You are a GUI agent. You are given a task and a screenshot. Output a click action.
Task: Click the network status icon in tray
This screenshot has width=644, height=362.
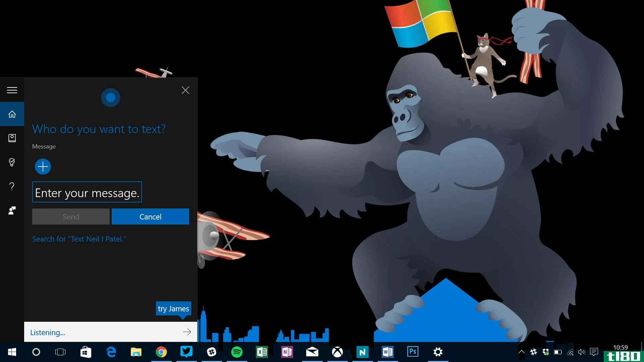(570, 352)
